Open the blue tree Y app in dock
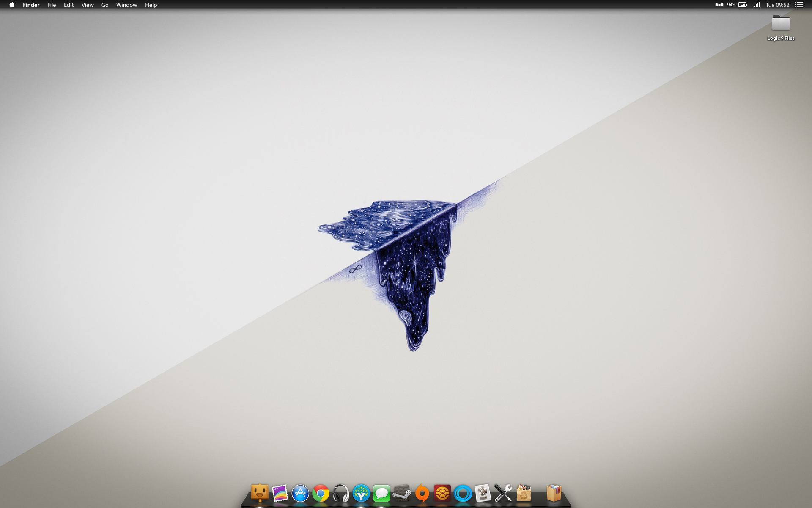The height and width of the screenshot is (508, 812). click(x=361, y=493)
